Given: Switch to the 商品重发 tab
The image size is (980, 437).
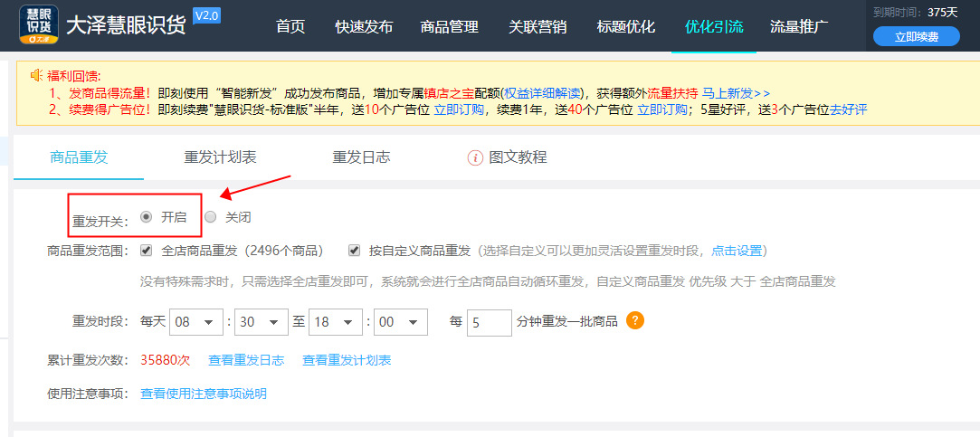Looking at the screenshot, I should pyautogui.click(x=79, y=157).
